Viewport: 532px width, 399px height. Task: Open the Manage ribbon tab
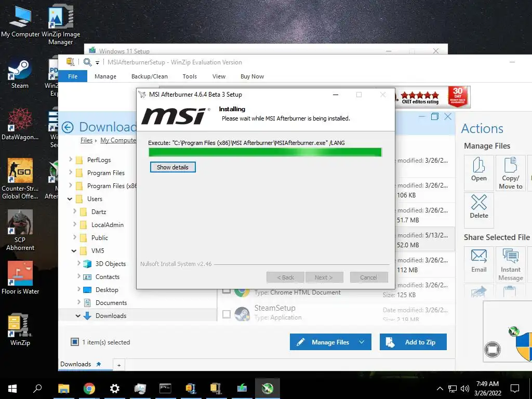click(105, 76)
